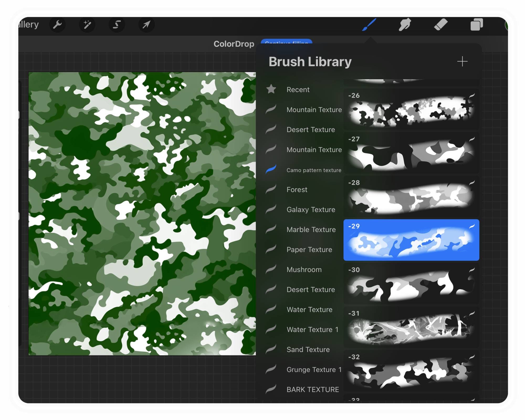Screen dimensions: 525x420
Task: Create a new brush with the plus button
Action: [462, 61]
